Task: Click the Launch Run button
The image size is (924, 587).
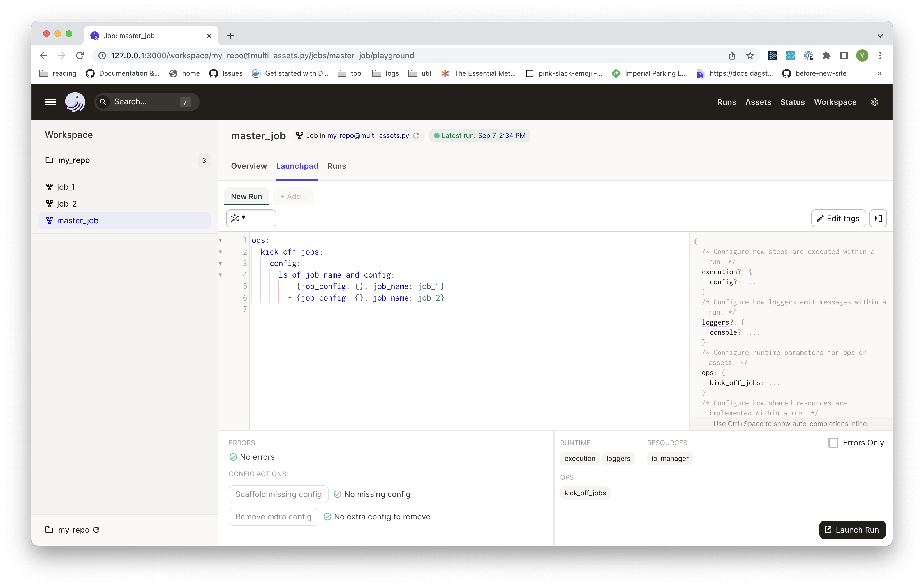Action: 852,530
